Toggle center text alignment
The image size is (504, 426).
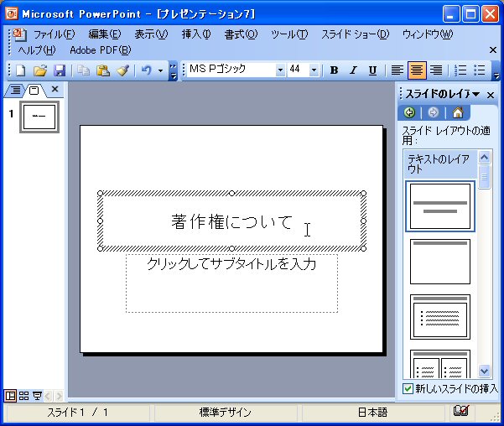[417, 70]
